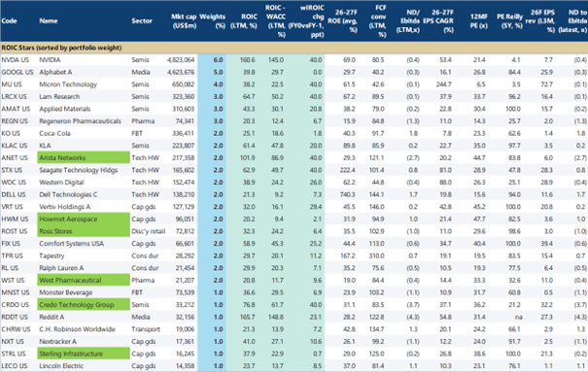Click the CRDO US code cell
The image size is (588, 372).
click(15, 305)
